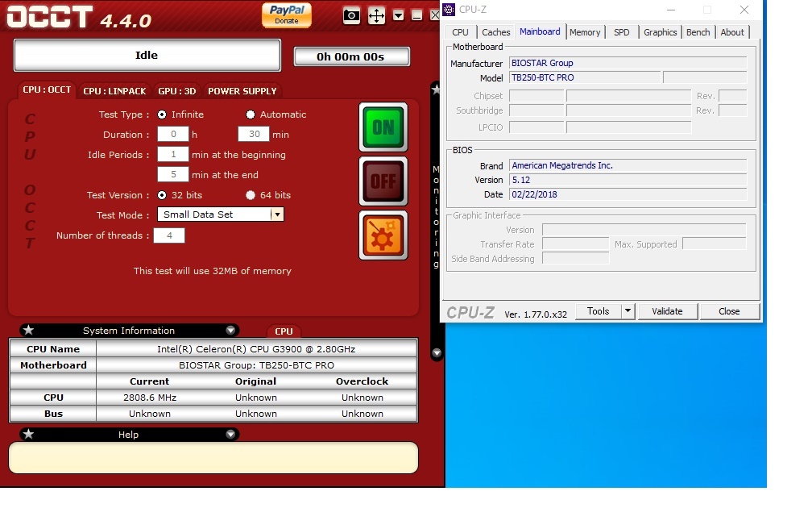Click the Duration hours input field
Viewport: 812px width, 508px height.
[x=173, y=134]
